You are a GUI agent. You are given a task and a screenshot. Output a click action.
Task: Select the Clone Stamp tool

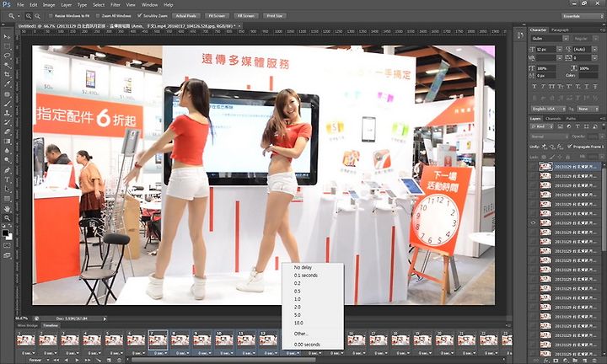point(7,113)
